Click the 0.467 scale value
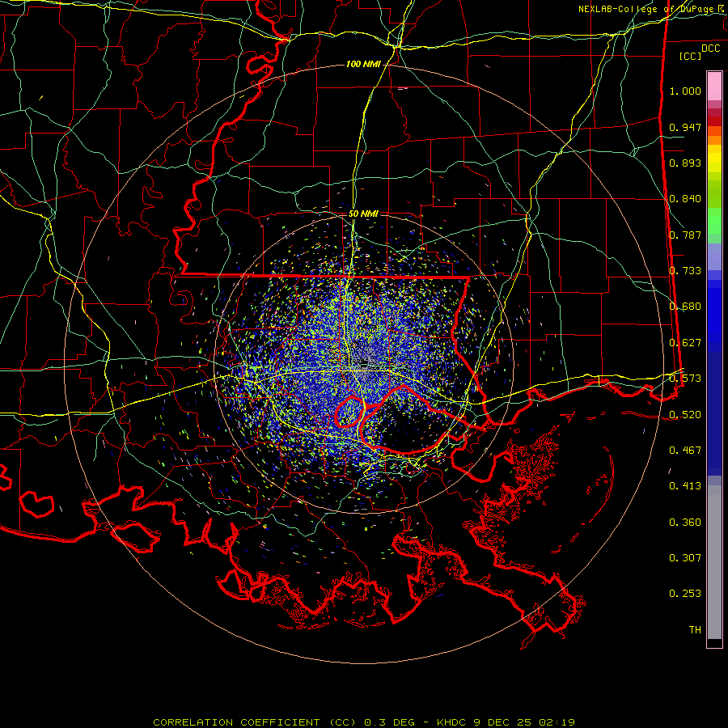 pyautogui.click(x=685, y=451)
